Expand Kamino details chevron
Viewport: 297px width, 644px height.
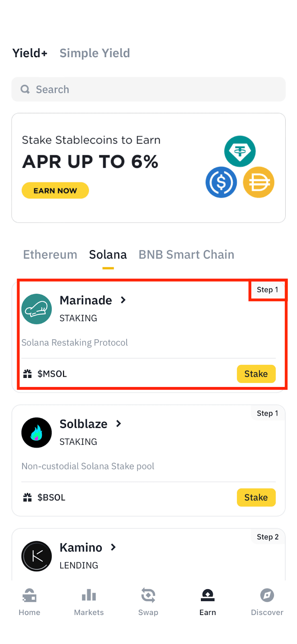[113, 547]
